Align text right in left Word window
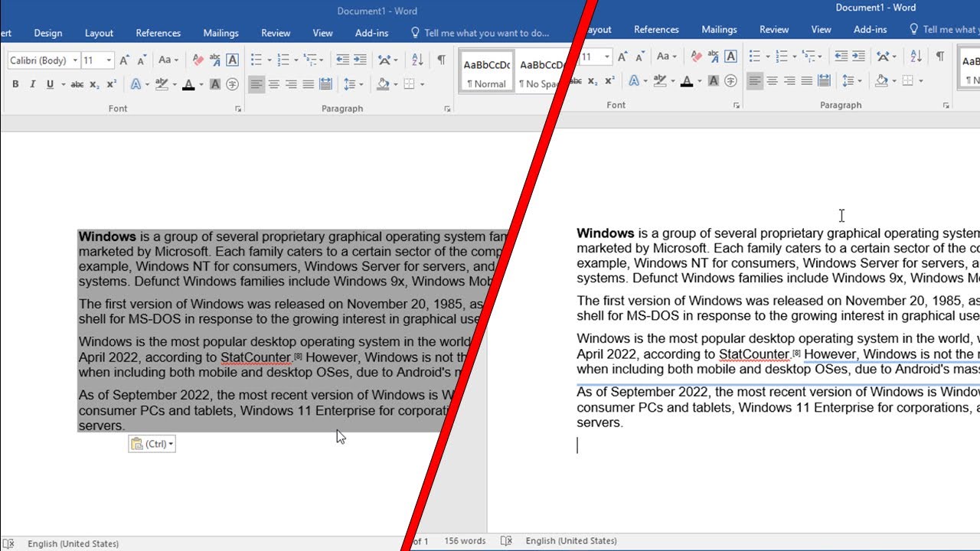Screen dimensions: 980x551 (x=291, y=84)
